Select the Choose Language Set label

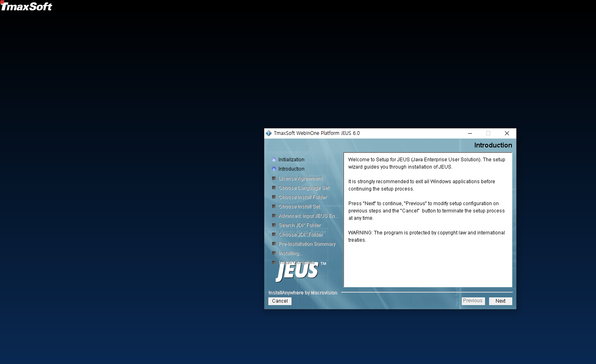coord(304,188)
